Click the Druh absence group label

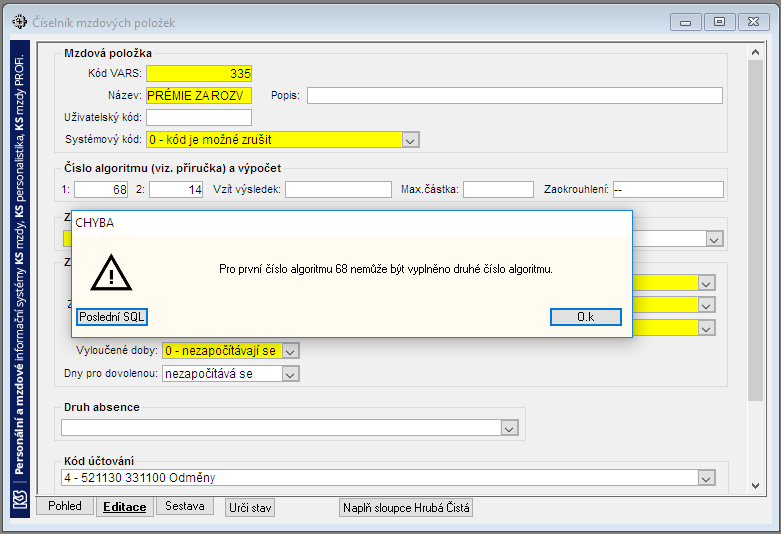pyautogui.click(x=102, y=407)
